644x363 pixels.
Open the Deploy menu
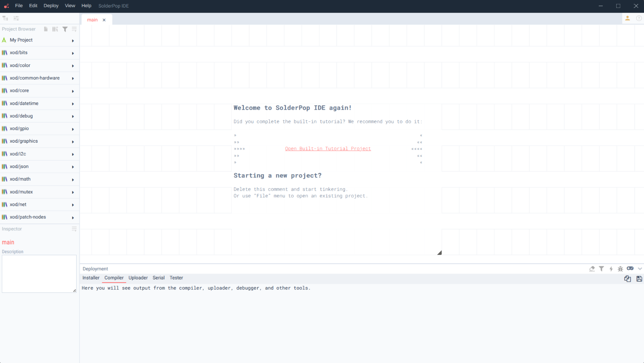coord(51,6)
